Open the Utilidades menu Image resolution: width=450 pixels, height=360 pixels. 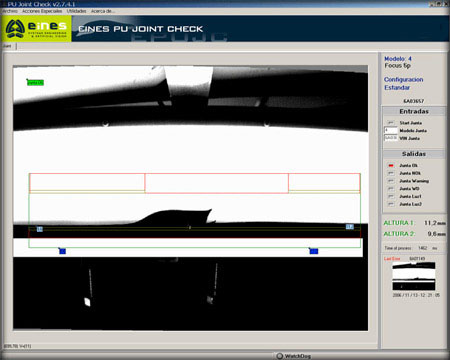(76, 11)
